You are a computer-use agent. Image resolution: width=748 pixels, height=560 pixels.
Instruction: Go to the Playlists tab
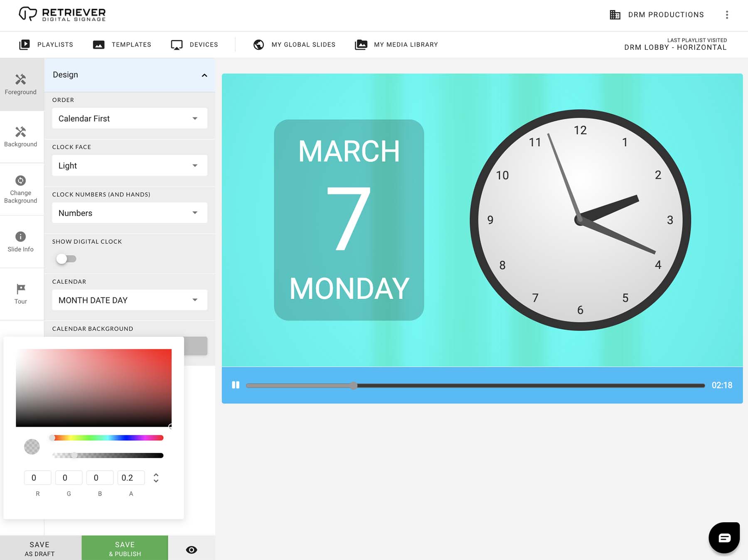pos(46,44)
